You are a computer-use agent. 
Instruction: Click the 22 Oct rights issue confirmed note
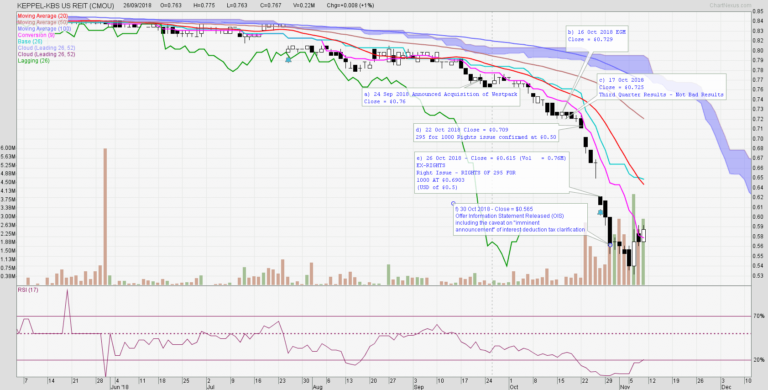tap(486, 134)
